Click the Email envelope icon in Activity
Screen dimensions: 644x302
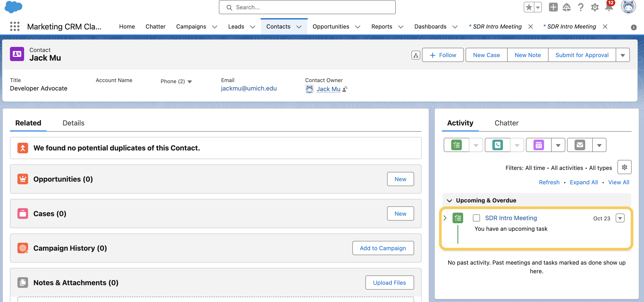pyautogui.click(x=580, y=145)
